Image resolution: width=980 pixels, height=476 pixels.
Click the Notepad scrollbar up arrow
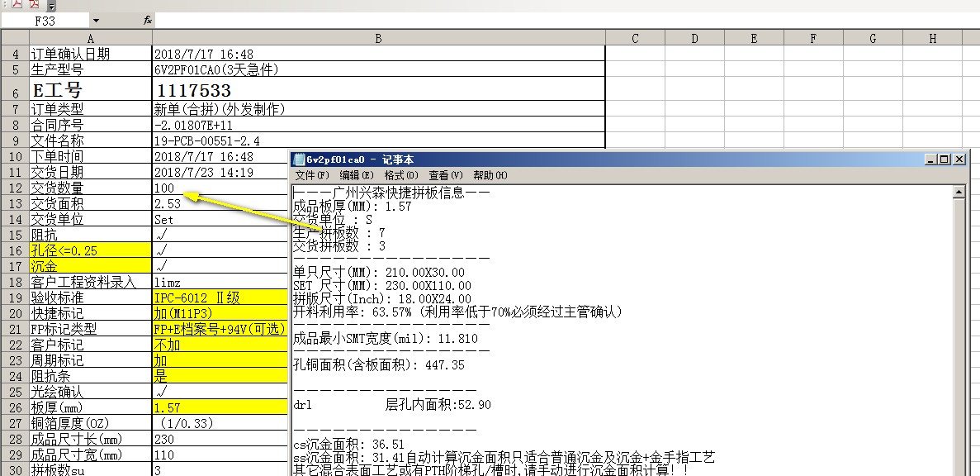(959, 192)
